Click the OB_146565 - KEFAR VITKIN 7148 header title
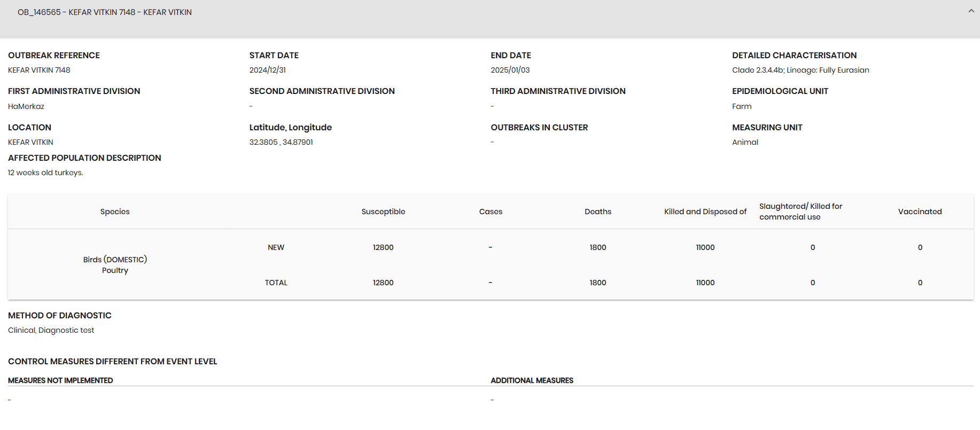This screenshot has height=430, width=980. tap(105, 12)
